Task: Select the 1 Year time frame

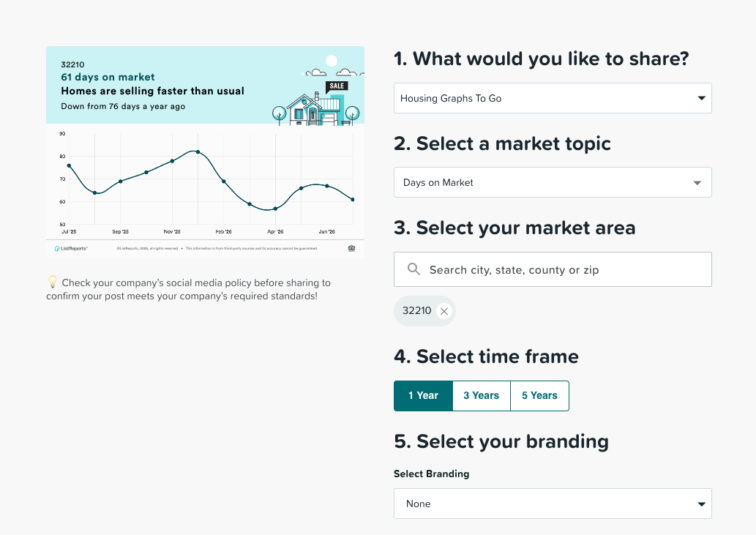Action: (x=423, y=396)
